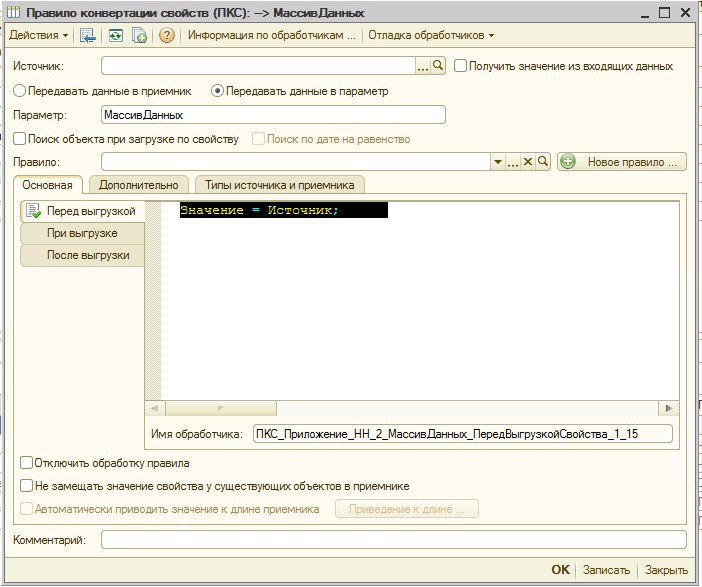Select the При выгрузке handler
This screenshot has height=587, width=702.
[x=82, y=233]
